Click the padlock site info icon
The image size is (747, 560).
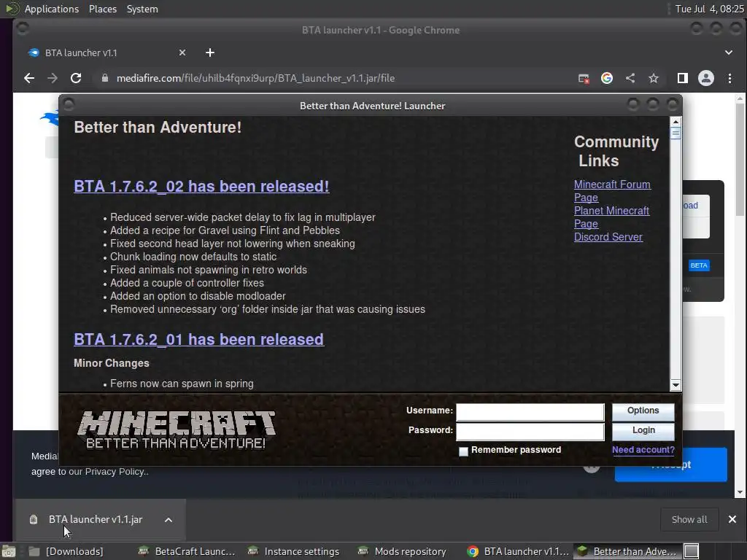[x=105, y=78]
